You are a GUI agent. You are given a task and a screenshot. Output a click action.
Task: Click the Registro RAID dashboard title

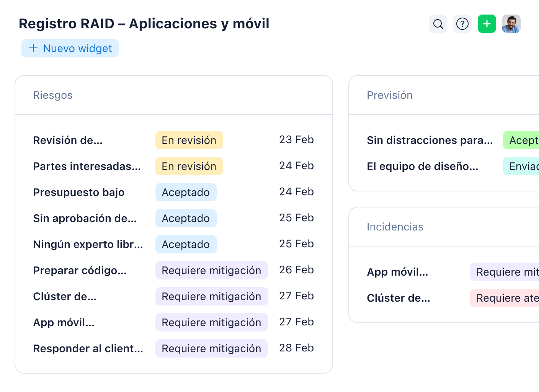click(x=144, y=24)
